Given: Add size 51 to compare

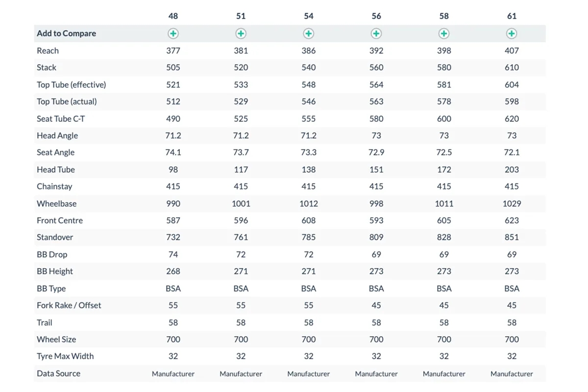Looking at the screenshot, I should 241,34.
